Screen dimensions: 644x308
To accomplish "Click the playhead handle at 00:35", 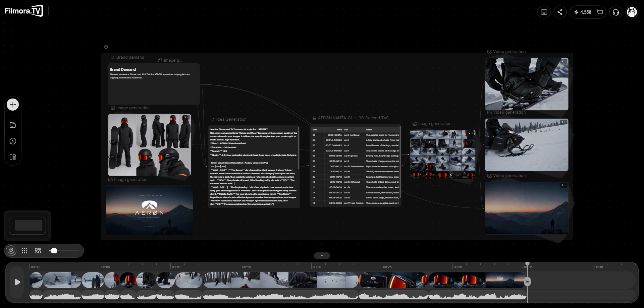I will (527, 264).
